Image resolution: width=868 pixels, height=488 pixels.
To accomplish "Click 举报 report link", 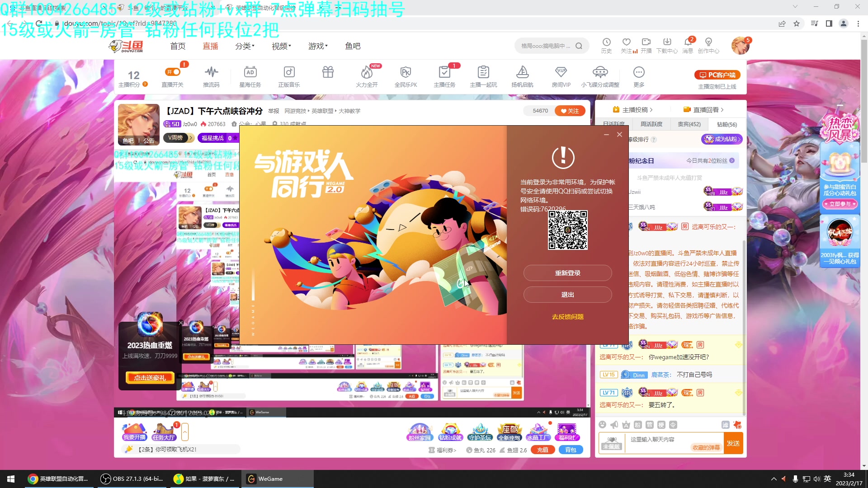I will [274, 111].
